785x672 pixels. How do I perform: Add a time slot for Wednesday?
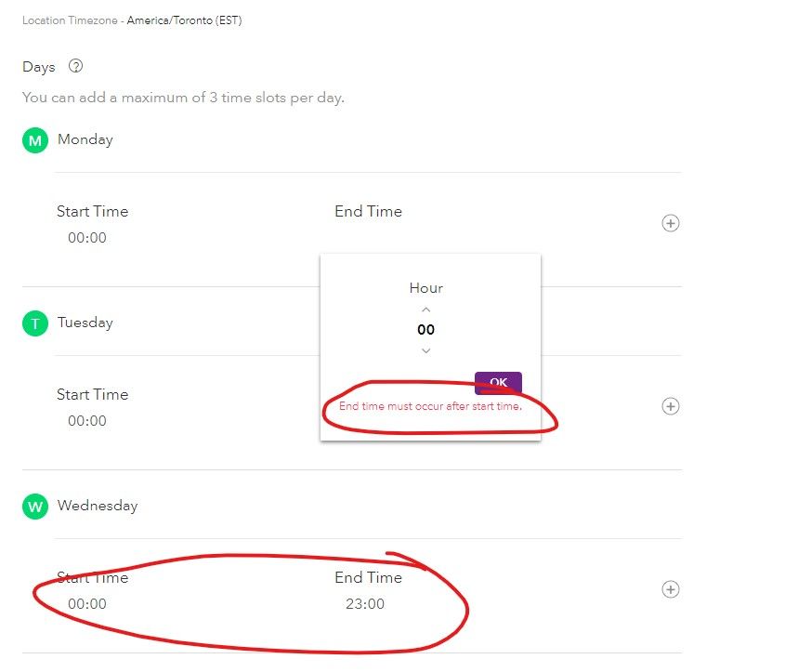point(670,589)
